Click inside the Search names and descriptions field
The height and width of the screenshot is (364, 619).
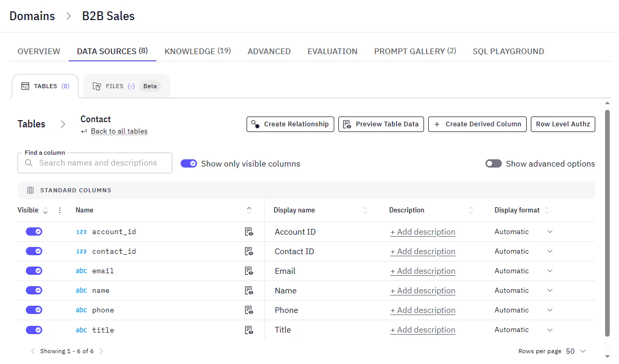click(98, 163)
